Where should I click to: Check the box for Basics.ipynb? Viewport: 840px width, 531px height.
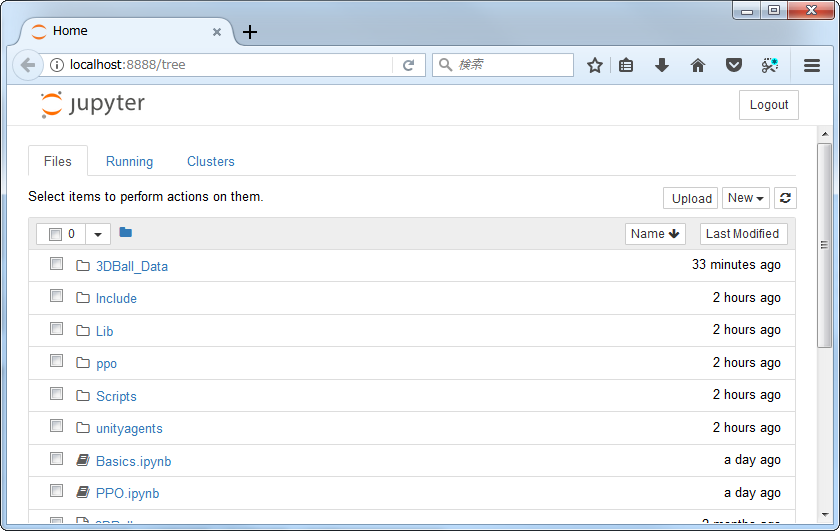point(56,459)
